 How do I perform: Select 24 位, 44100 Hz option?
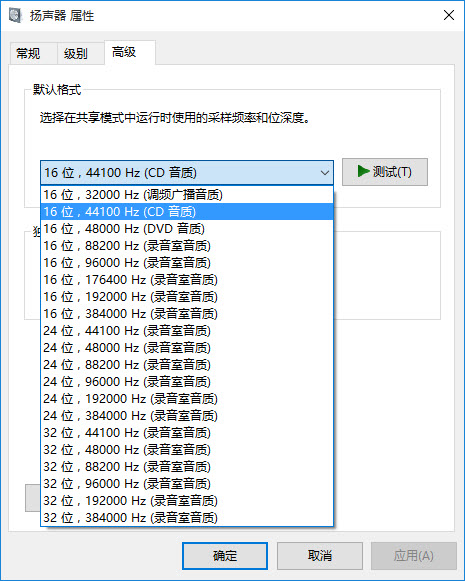coord(187,331)
